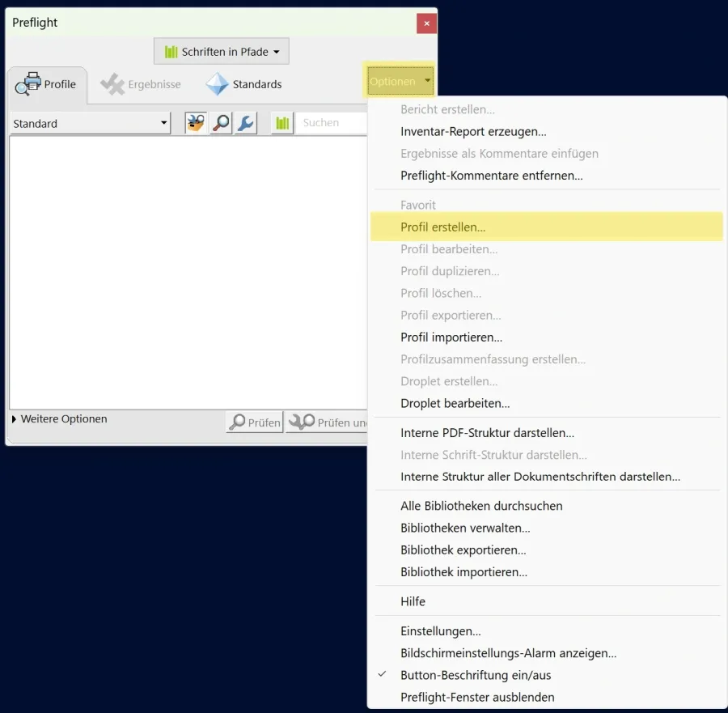728x713 pixels.
Task: Switch to the Ergebnisse tab
Action: click(141, 84)
